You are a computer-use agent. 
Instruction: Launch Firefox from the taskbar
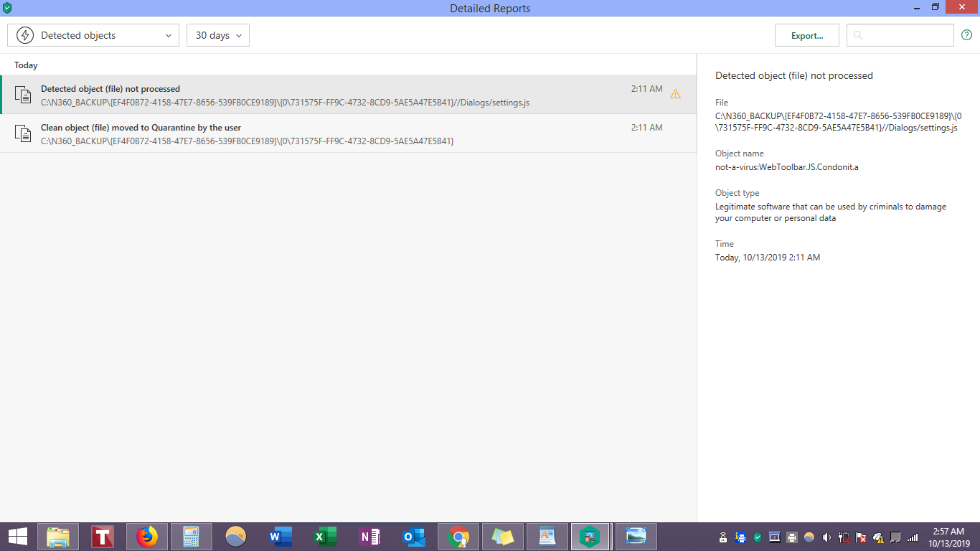pos(147,537)
